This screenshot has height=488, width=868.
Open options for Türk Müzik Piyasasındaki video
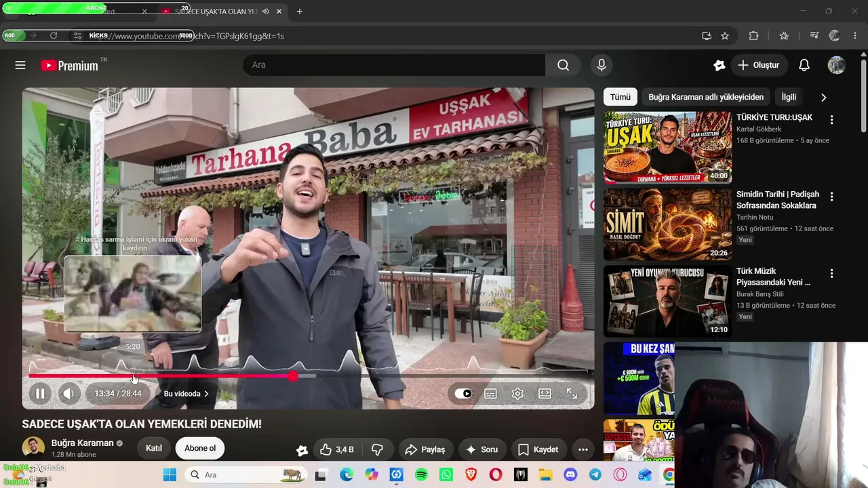(831, 273)
